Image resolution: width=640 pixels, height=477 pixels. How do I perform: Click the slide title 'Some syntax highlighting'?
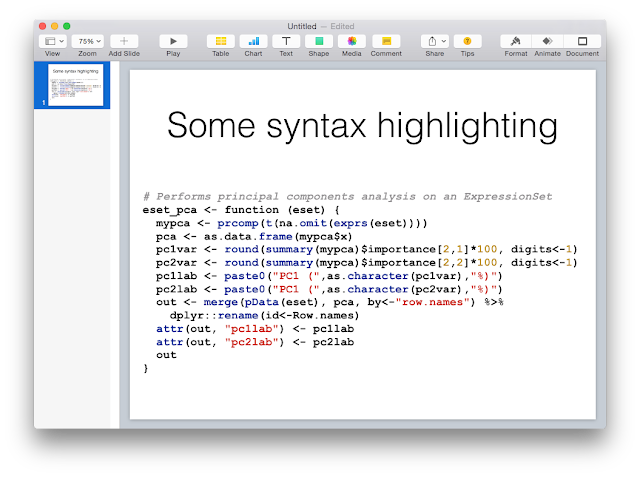362,126
